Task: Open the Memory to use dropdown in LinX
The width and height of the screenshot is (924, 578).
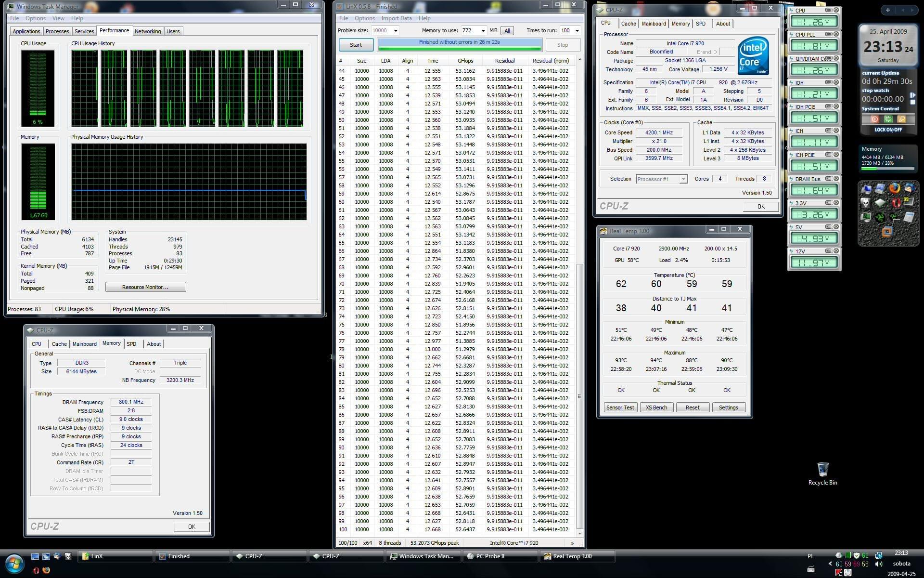Action: pyautogui.click(x=483, y=30)
